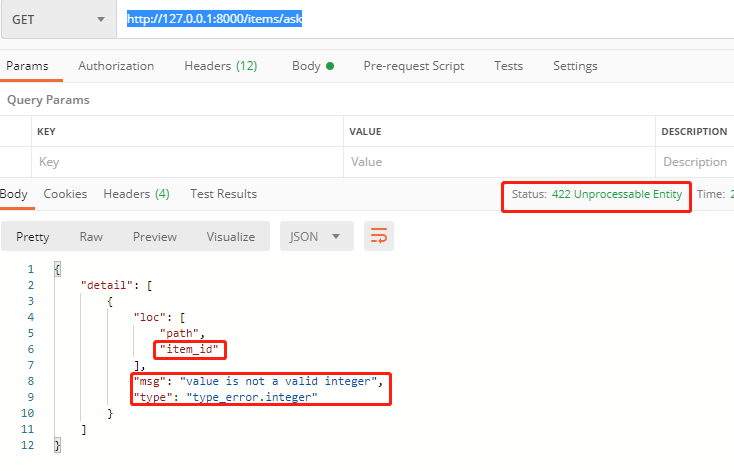Open the Authorization tab

coord(116,66)
